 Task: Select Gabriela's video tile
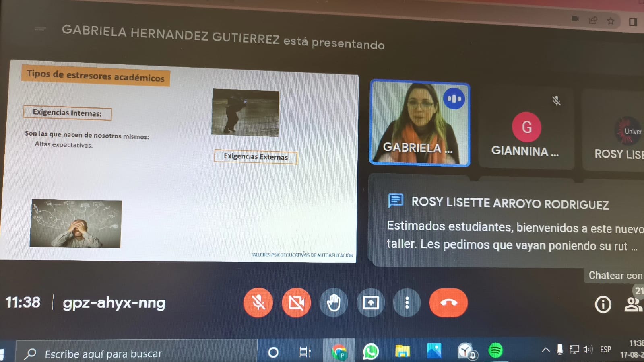(419, 123)
